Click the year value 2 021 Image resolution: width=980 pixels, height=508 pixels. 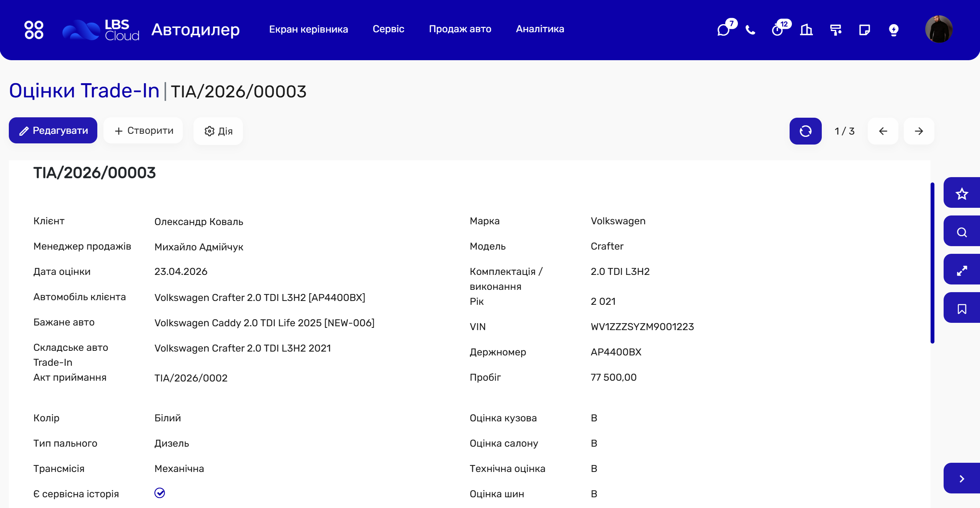[603, 301]
